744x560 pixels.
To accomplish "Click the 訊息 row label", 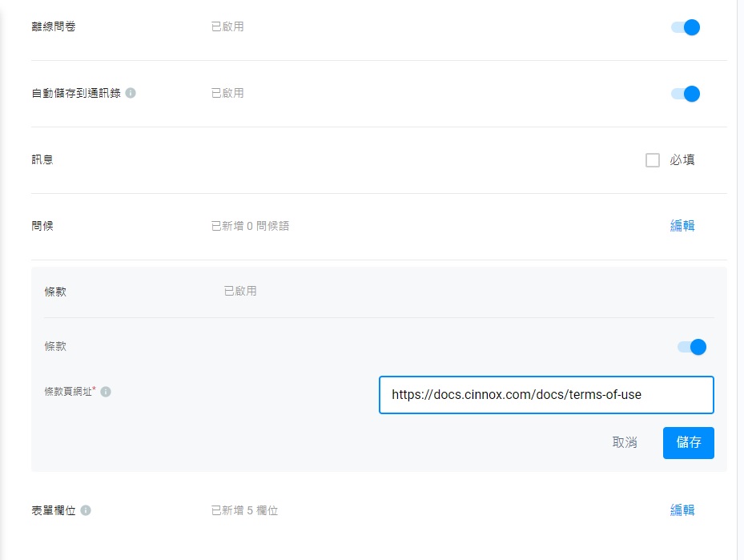I will pos(42,160).
